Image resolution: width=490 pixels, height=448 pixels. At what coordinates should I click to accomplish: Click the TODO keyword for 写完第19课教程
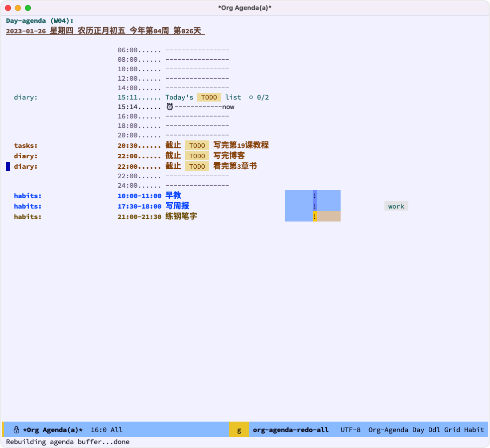click(x=197, y=145)
